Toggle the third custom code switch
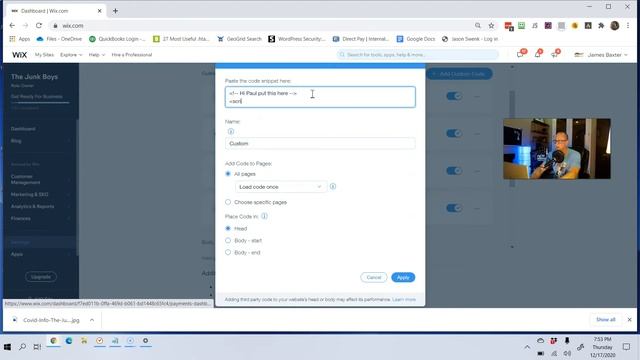 pyautogui.click(x=454, y=171)
